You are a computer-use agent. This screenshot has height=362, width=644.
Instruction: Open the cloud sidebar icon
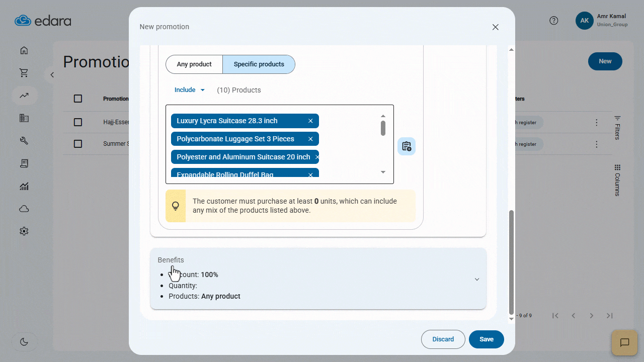coord(24,209)
